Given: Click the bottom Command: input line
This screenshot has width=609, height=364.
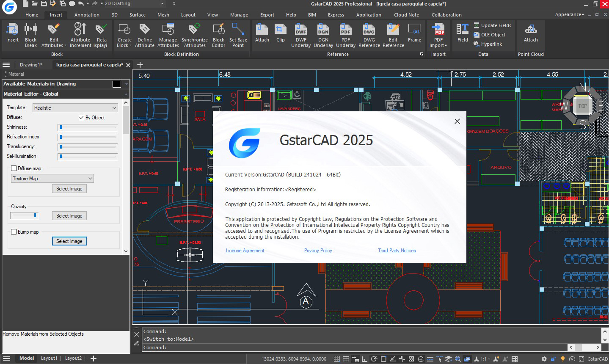Looking at the screenshot, I should [x=355, y=347].
